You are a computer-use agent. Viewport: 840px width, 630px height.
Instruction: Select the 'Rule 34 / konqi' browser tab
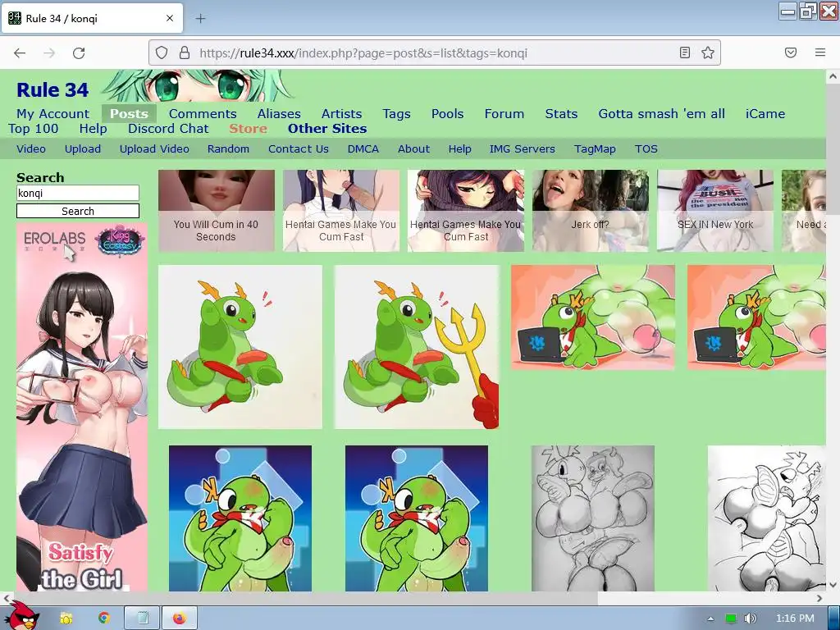(92, 18)
